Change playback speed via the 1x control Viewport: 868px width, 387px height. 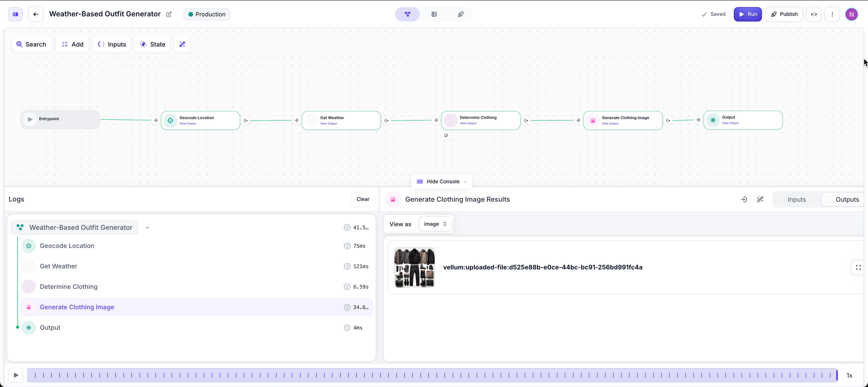coord(849,375)
